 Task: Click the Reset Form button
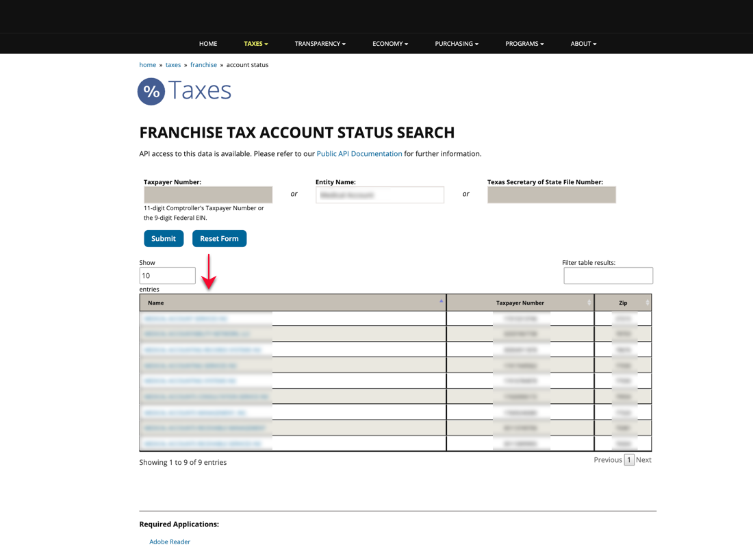coord(220,239)
